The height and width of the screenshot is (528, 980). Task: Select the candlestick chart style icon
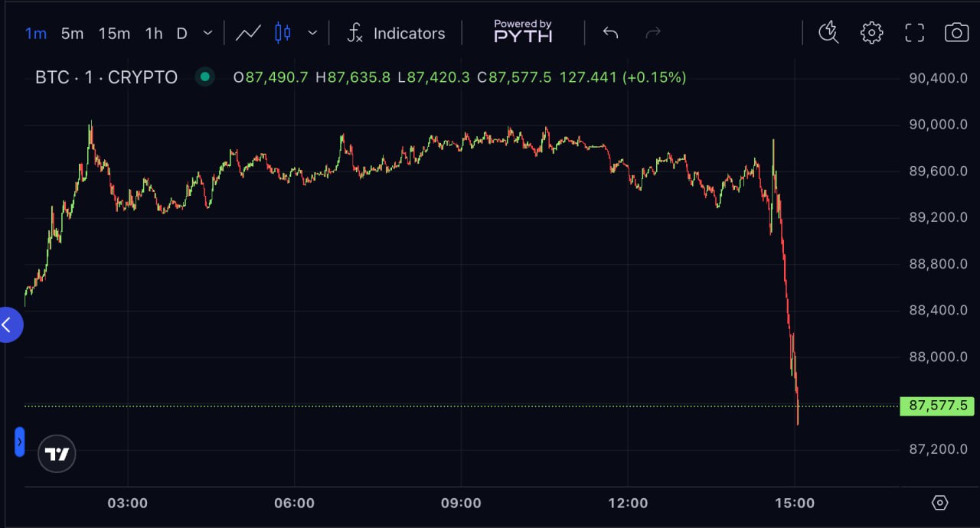[283, 33]
